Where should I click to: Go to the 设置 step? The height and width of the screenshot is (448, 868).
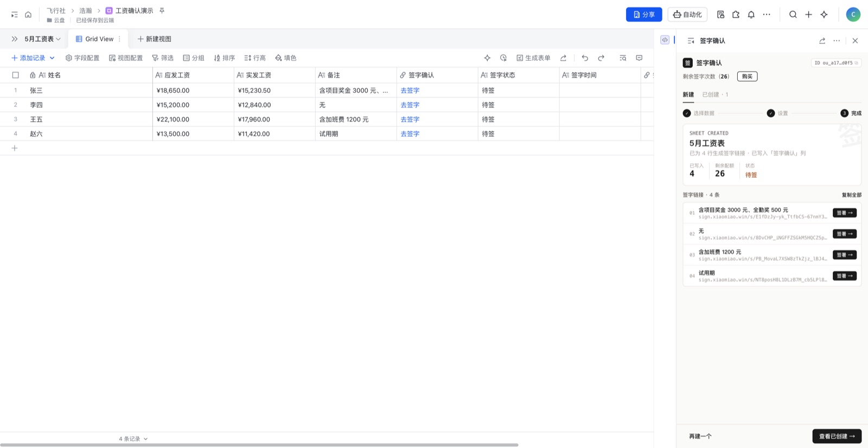click(777, 113)
